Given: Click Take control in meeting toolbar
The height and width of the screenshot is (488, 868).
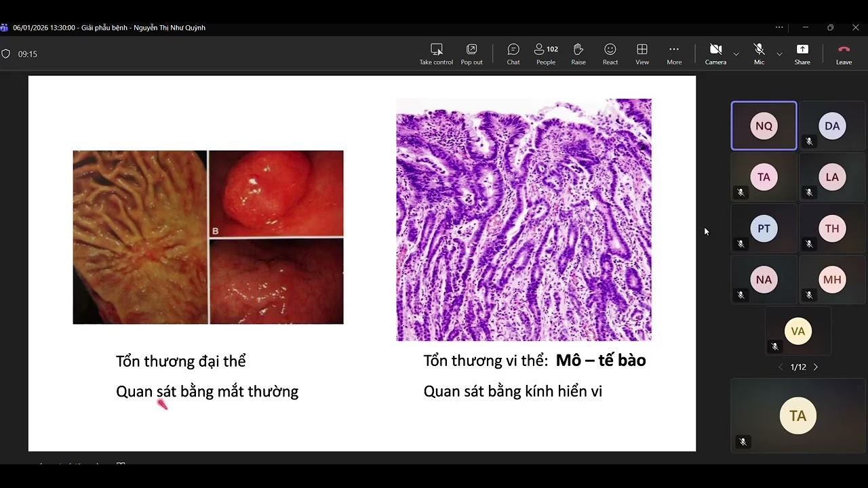Looking at the screenshot, I should (436, 54).
